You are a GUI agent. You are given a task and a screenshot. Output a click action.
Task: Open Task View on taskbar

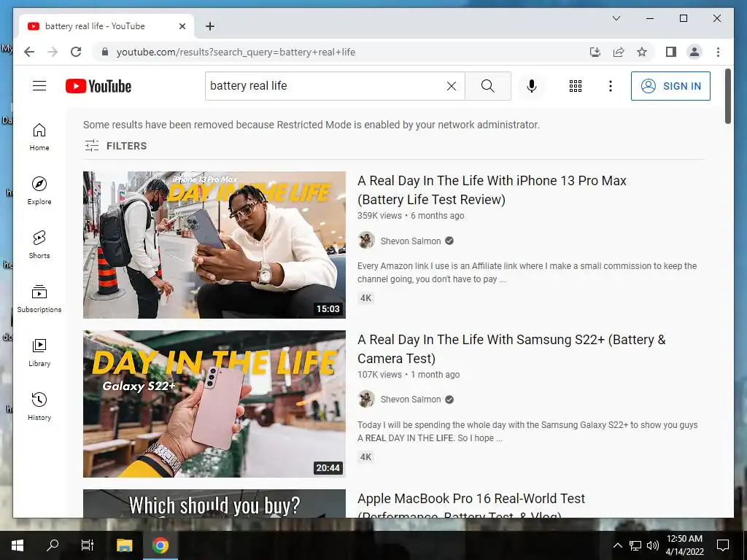pos(88,545)
